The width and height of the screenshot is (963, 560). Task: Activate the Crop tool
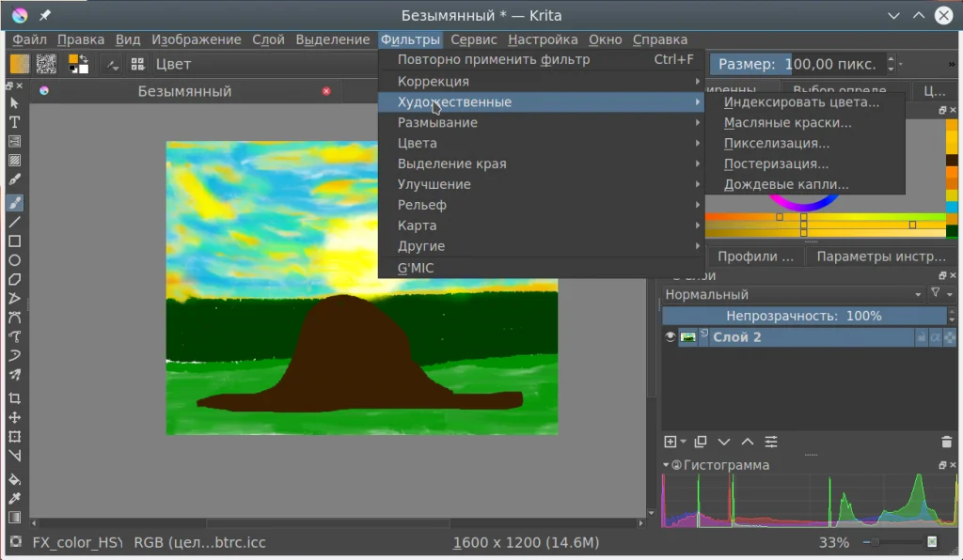pos(14,398)
